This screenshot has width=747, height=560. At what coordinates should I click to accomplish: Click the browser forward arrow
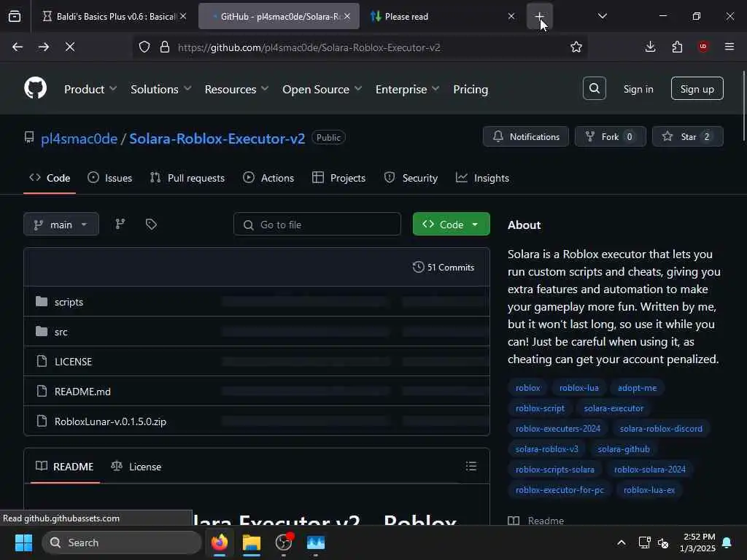coord(43,47)
